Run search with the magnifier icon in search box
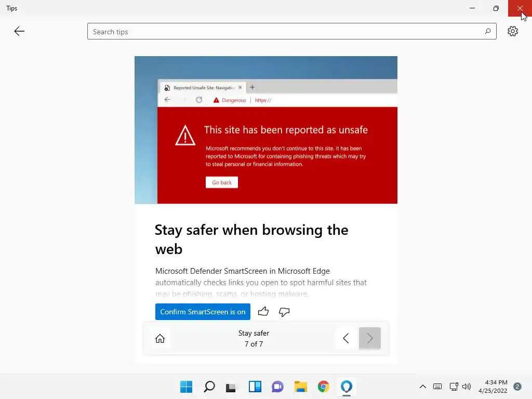This screenshot has width=532, height=399. (x=487, y=31)
